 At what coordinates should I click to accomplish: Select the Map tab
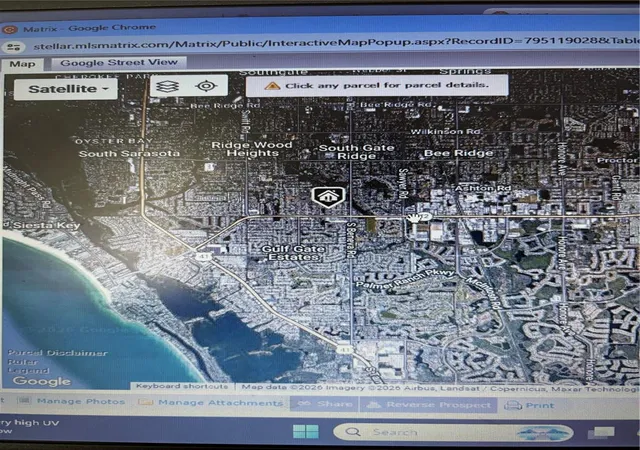point(22,64)
